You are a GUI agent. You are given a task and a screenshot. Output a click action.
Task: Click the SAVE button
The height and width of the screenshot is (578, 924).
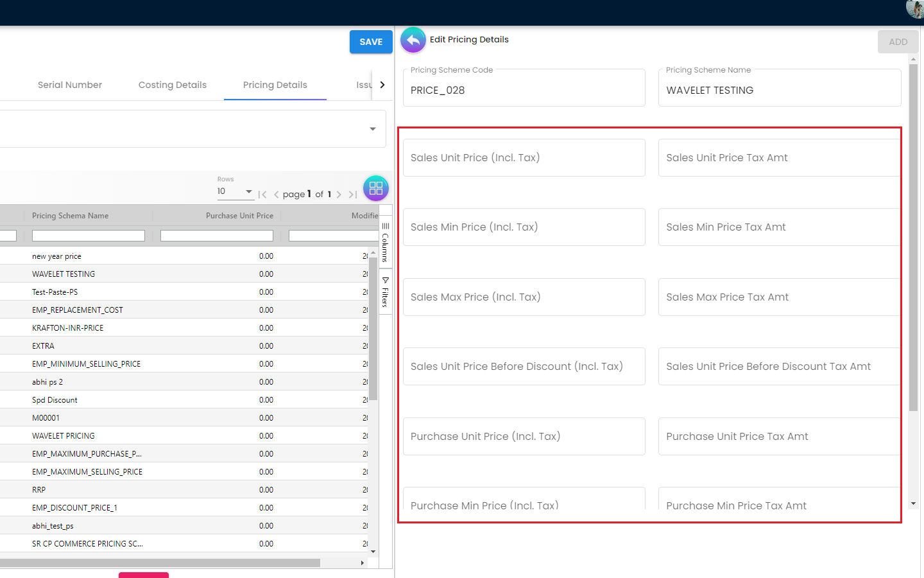pos(371,42)
